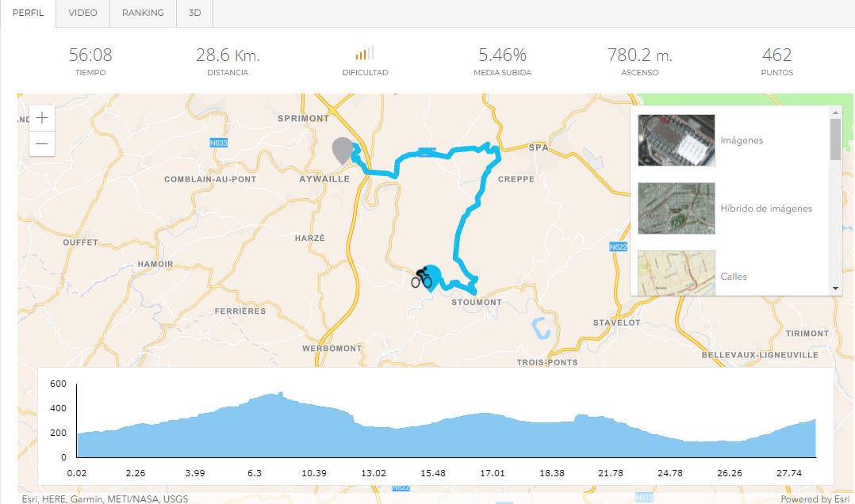Screen dimensions: 855x504
Task: Select the Calles basemap option
Action: coord(676,273)
